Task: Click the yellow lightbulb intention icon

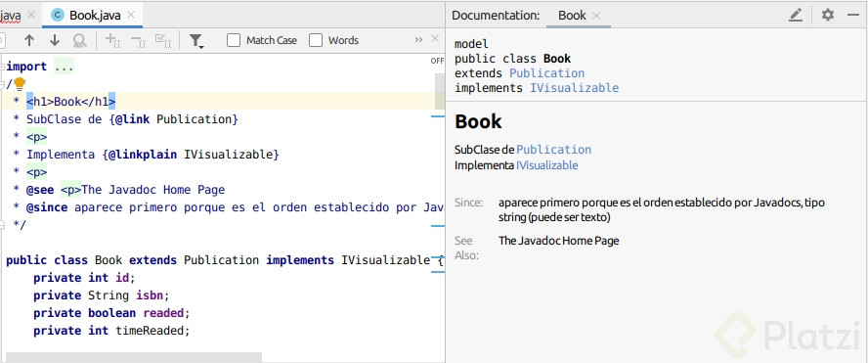Action: pos(20,84)
